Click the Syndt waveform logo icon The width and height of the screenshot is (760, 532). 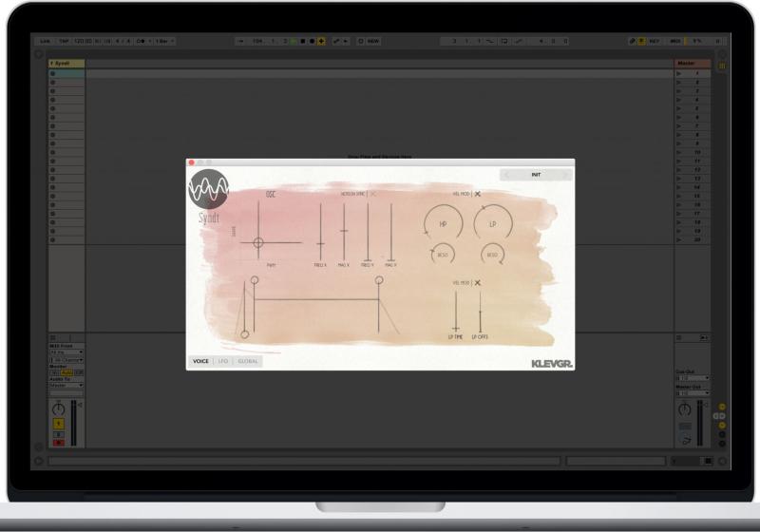click(208, 189)
